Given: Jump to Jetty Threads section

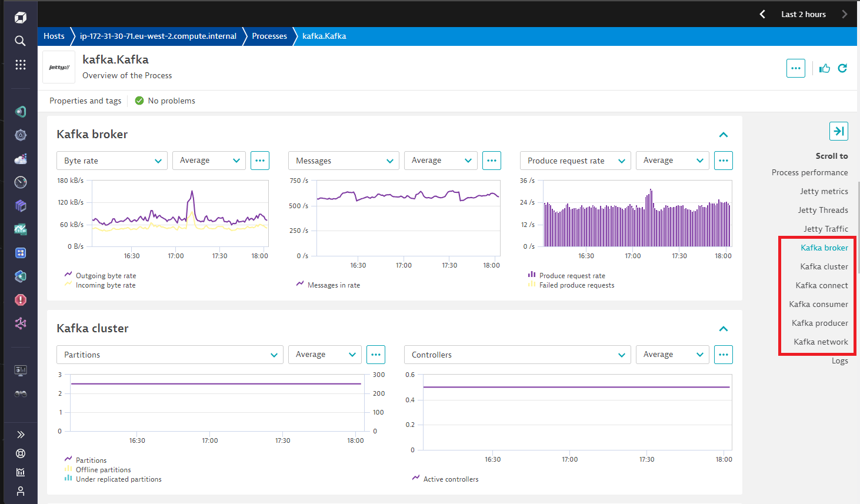Looking at the screenshot, I should pyautogui.click(x=823, y=210).
